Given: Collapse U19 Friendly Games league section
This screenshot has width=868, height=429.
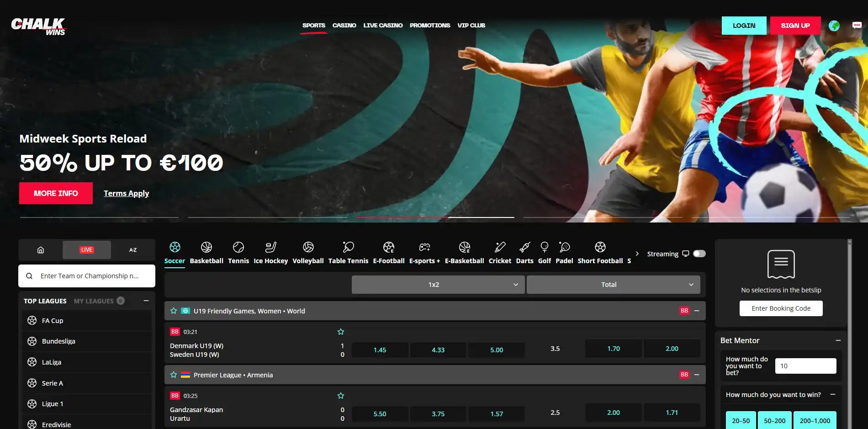Looking at the screenshot, I should (x=697, y=311).
